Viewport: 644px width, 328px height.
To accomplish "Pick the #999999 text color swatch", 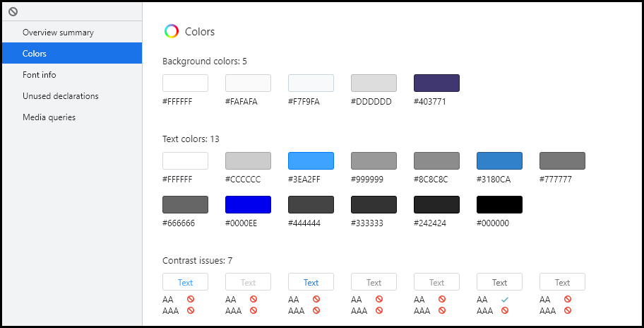I will point(374,160).
